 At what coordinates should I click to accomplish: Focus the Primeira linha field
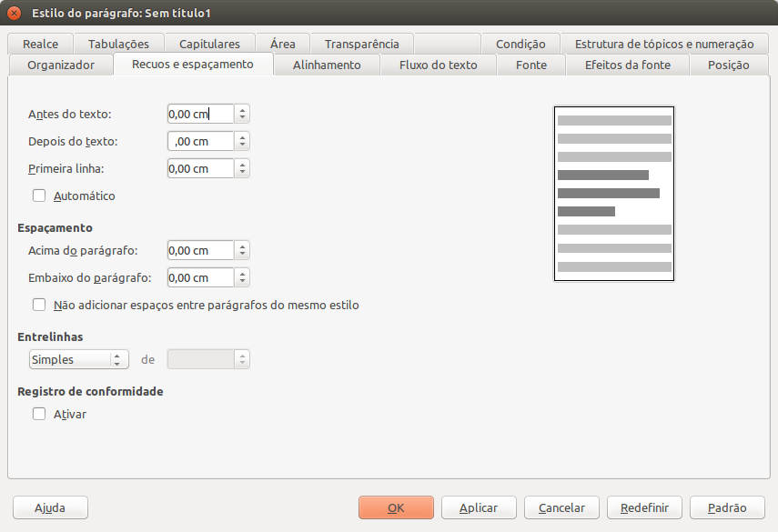pyautogui.click(x=200, y=168)
